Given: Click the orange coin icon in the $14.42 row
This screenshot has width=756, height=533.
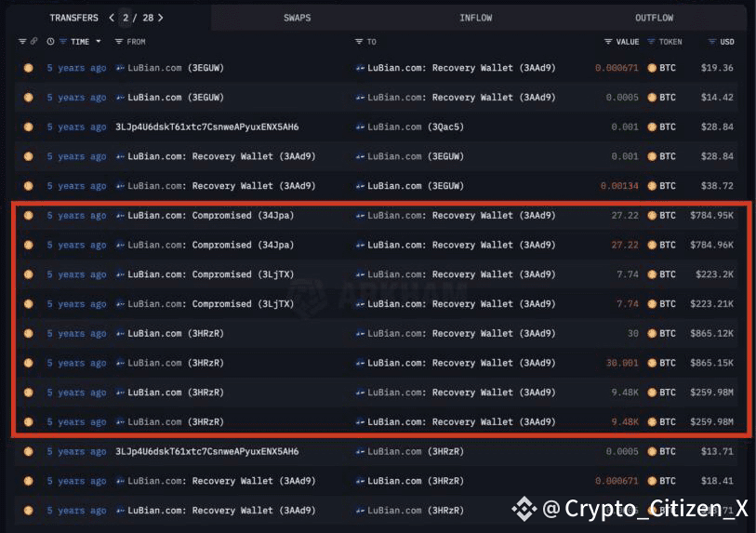Looking at the screenshot, I should tap(29, 97).
